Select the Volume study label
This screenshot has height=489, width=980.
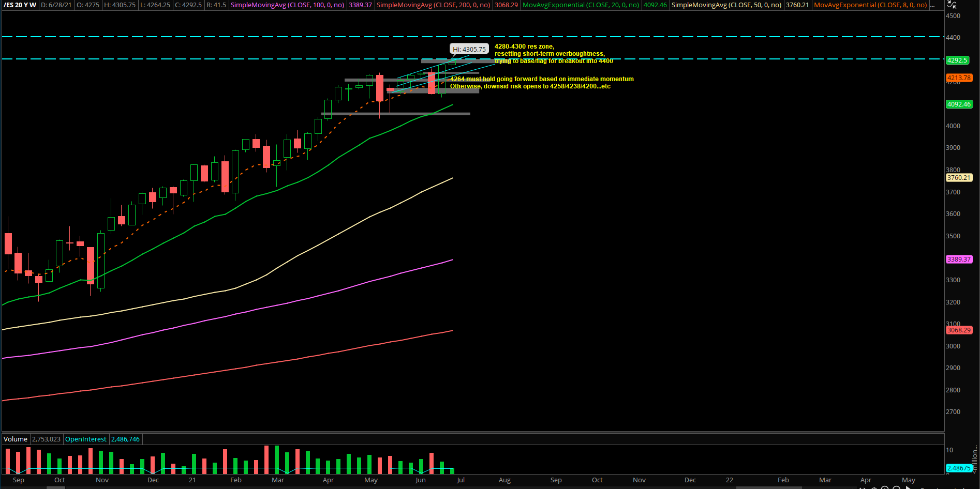click(x=16, y=439)
